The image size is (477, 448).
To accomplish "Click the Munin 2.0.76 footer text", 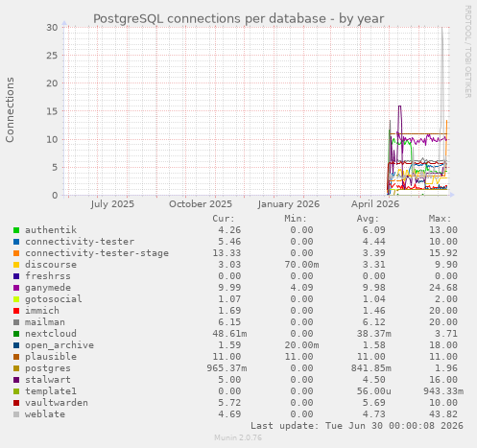I will click(238, 437).
